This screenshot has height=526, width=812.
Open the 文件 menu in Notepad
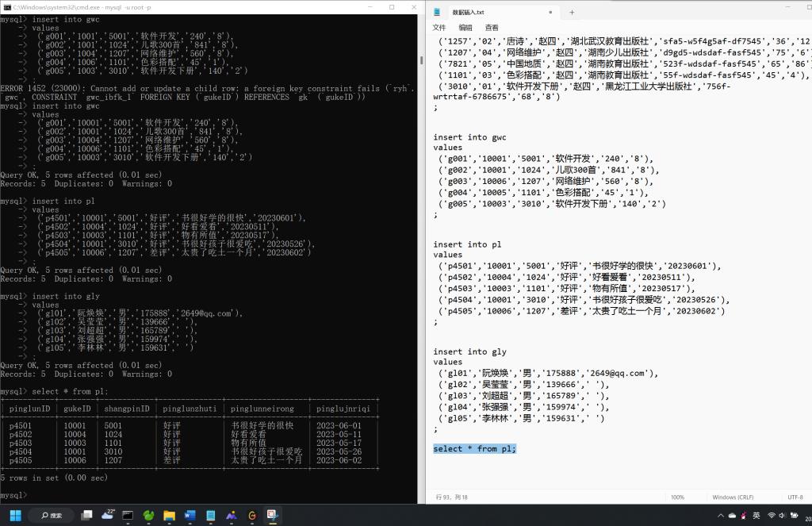[439, 28]
